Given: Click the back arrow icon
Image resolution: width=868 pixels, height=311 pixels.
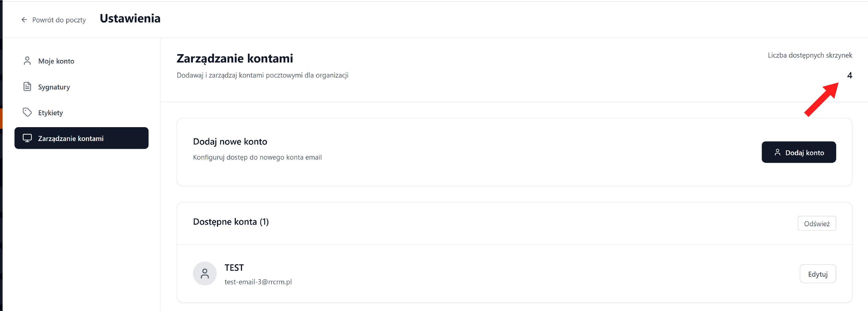Looking at the screenshot, I should click(24, 20).
